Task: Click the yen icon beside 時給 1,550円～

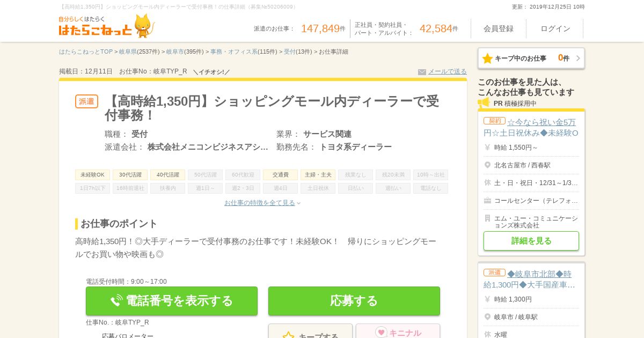Action: [487, 148]
